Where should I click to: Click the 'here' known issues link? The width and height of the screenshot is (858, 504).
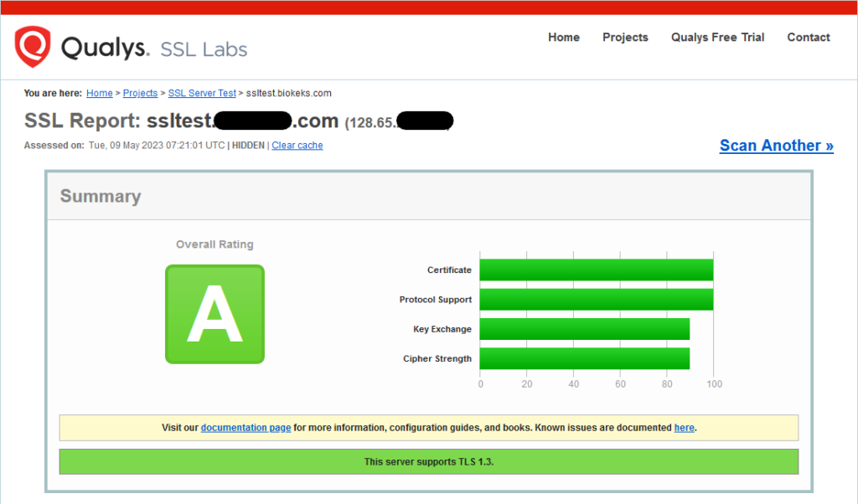click(x=684, y=428)
